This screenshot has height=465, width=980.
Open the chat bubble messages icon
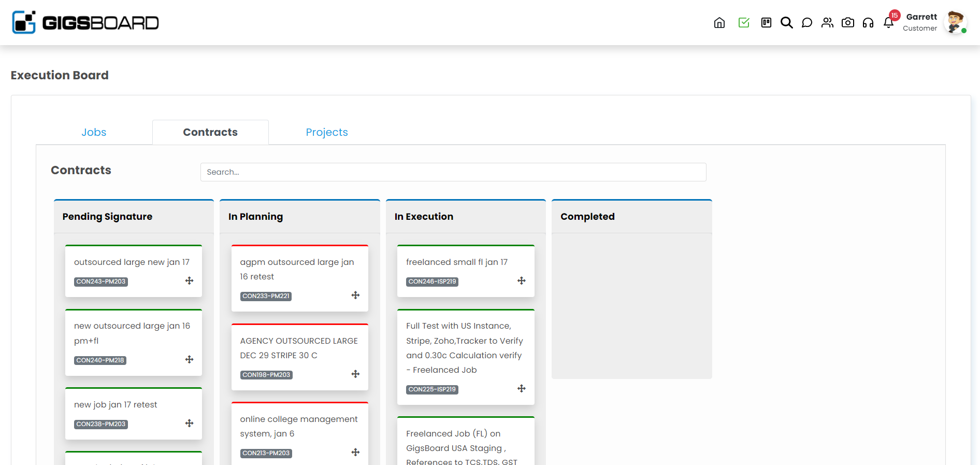[x=806, y=23]
